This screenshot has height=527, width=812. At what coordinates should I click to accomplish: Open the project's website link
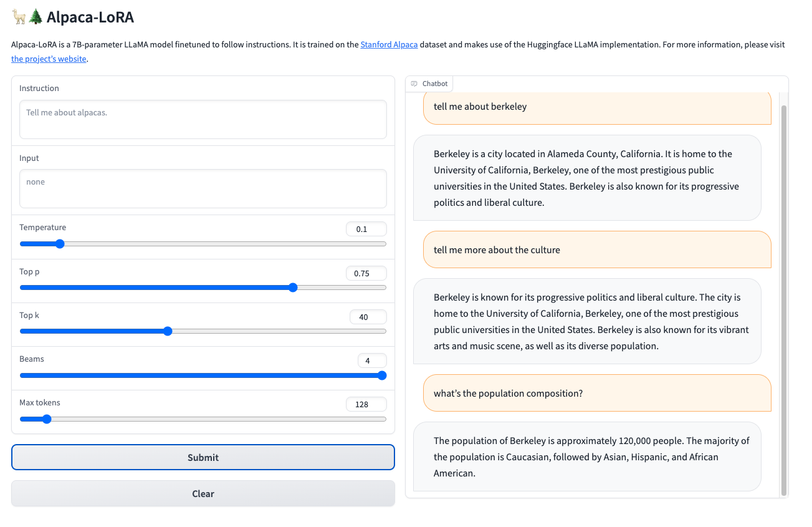tap(49, 59)
